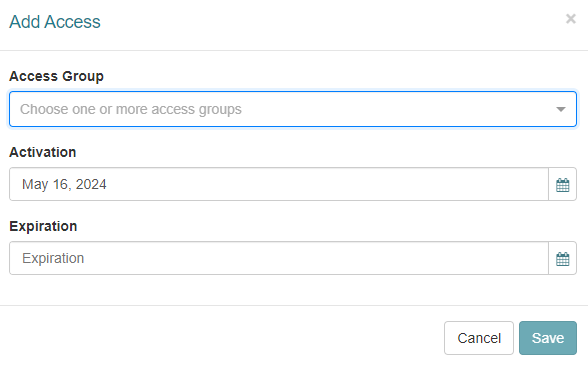This screenshot has width=588, height=368.
Task: Focus the Activation date input field
Action: point(279,184)
